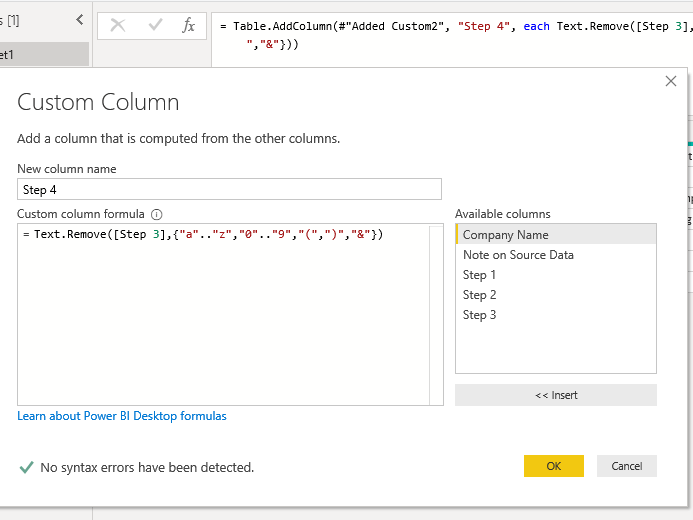This screenshot has height=520, width=693.
Task: Click the New column name field
Action: click(x=229, y=189)
